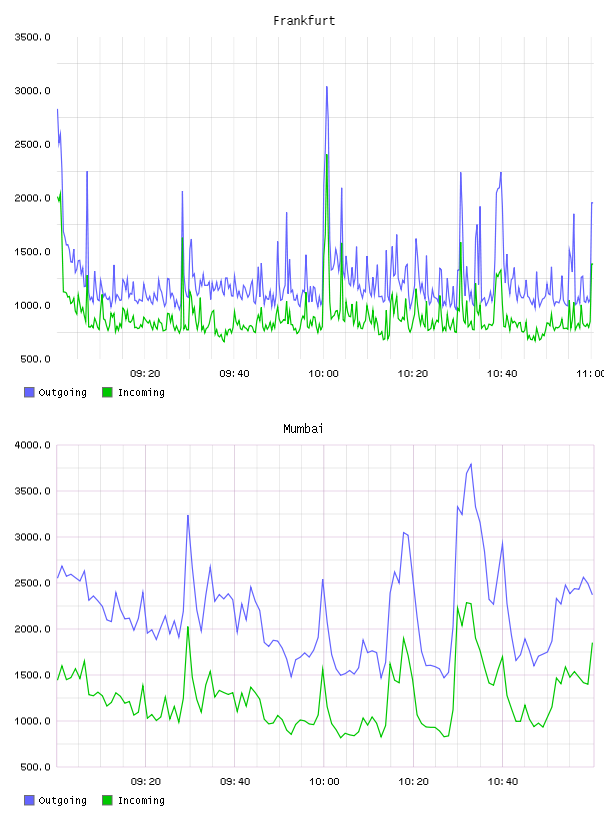Viewport: 608px width, 816px height.
Task: Click the 09:40 time label on Frankfurt chart
Action: (234, 374)
